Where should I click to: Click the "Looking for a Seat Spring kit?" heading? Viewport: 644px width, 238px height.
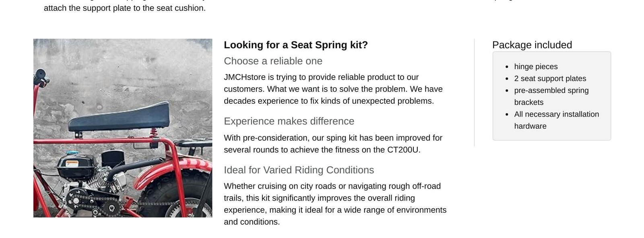click(x=296, y=45)
